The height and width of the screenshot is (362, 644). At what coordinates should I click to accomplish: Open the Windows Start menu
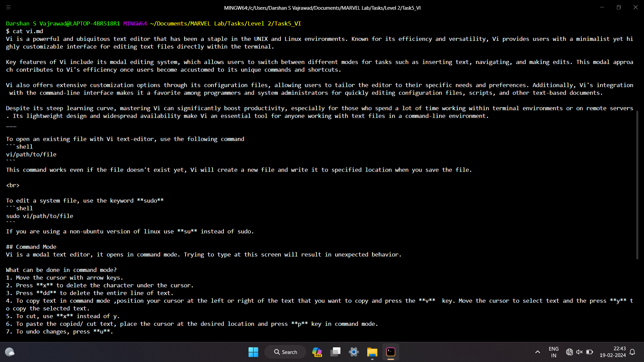253,352
